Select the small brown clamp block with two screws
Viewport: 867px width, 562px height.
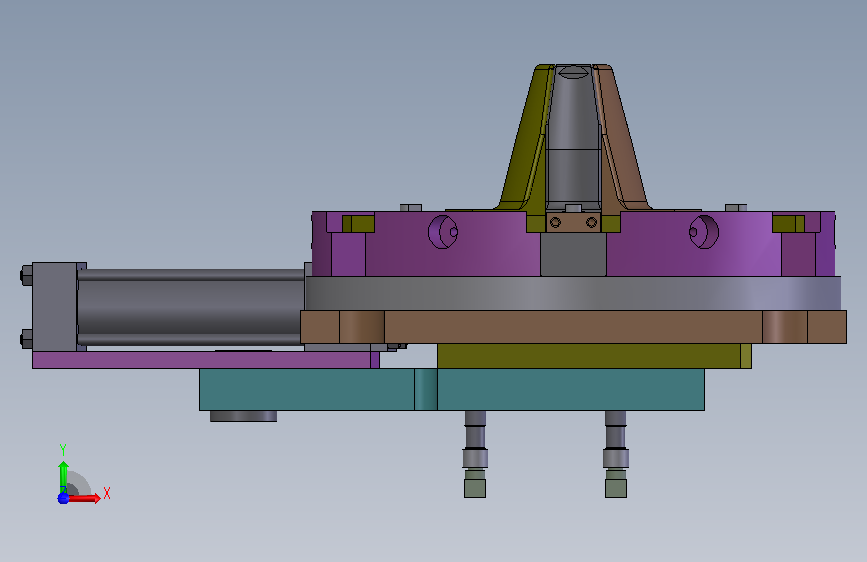pos(573,222)
